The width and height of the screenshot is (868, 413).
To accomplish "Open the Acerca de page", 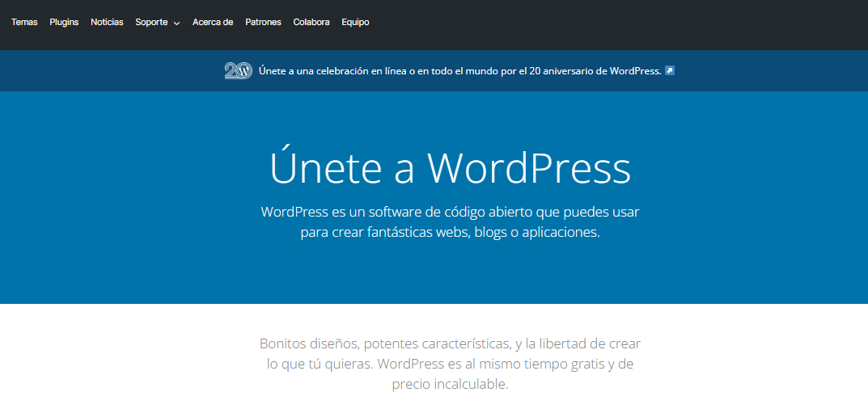I will coord(213,22).
